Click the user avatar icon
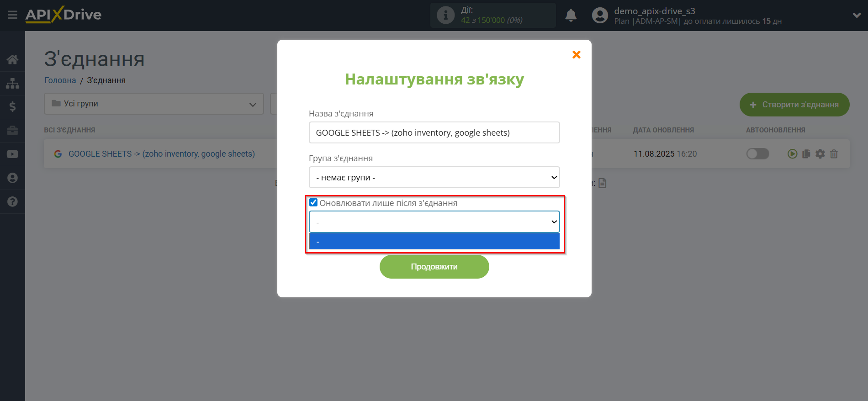868x401 pixels. pos(600,16)
